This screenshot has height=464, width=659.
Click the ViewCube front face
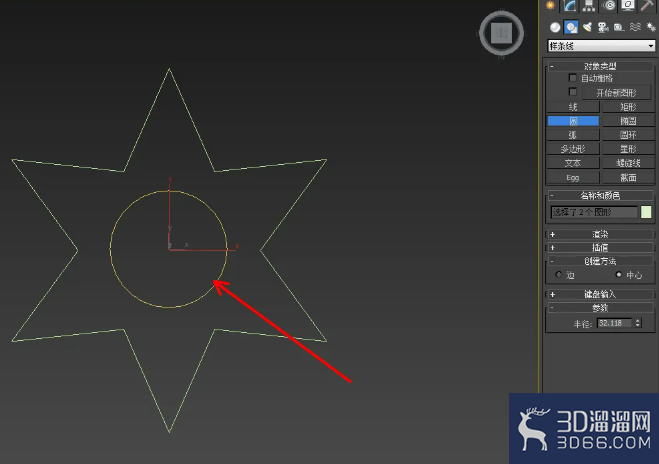click(x=501, y=33)
